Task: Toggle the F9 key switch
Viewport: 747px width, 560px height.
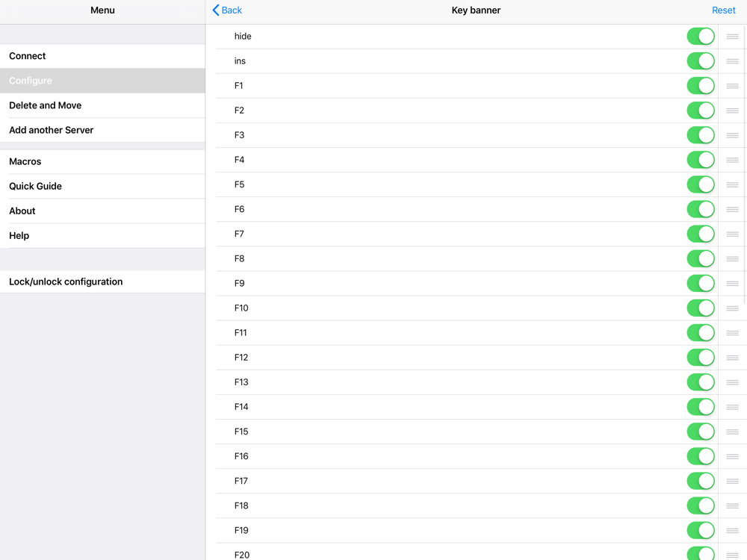Action: coord(701,283)
